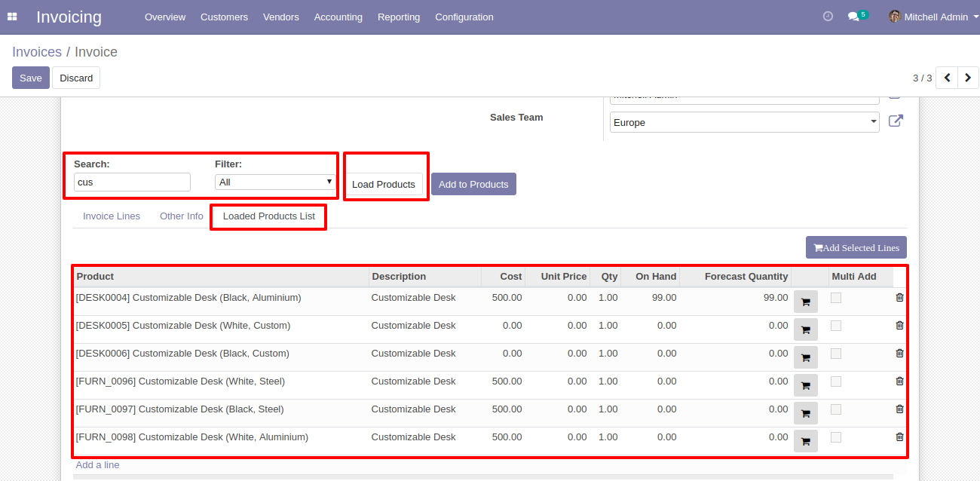Go to the previous invoice record arrow
980x481 pixels.
947,78
